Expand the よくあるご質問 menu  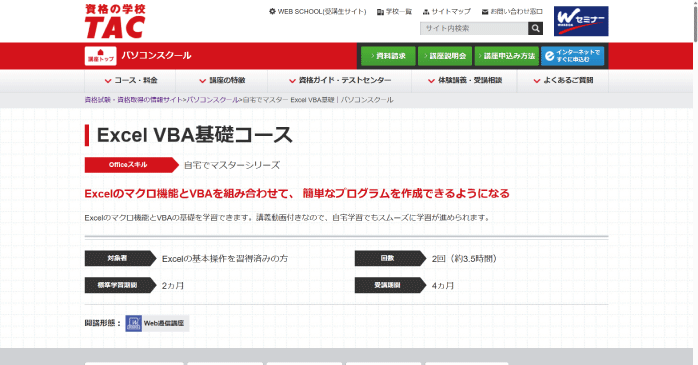pos(563,81)
